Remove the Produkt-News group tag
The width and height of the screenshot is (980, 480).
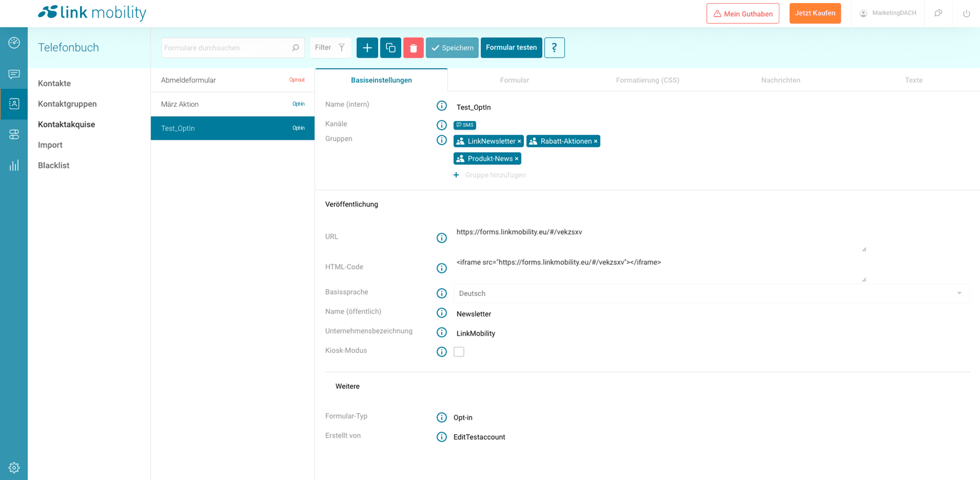click(x=517, y=159)
